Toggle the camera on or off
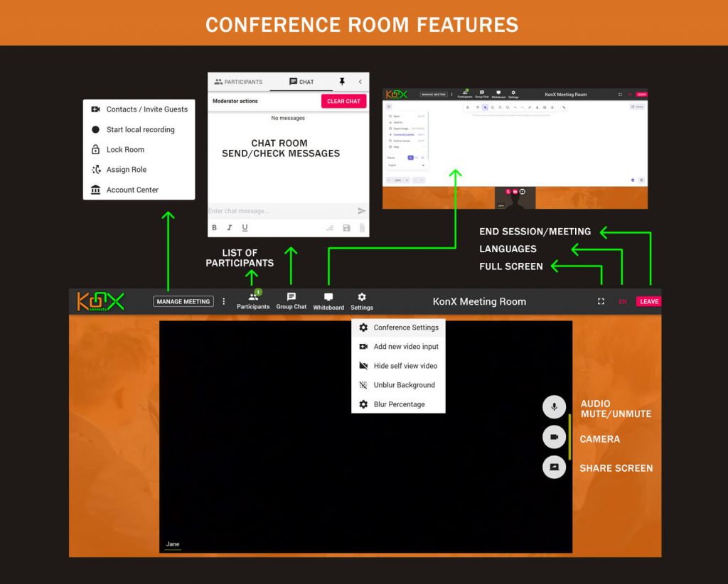 point(554,437)
